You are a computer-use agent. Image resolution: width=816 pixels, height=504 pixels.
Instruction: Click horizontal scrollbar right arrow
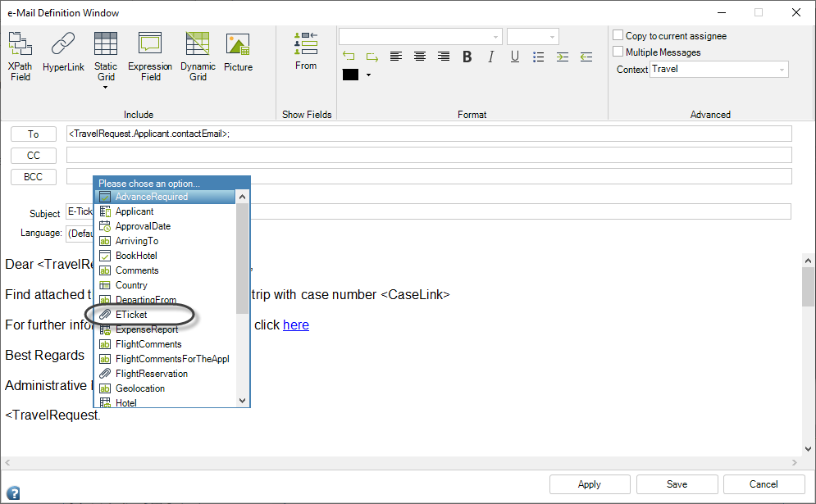794,462
